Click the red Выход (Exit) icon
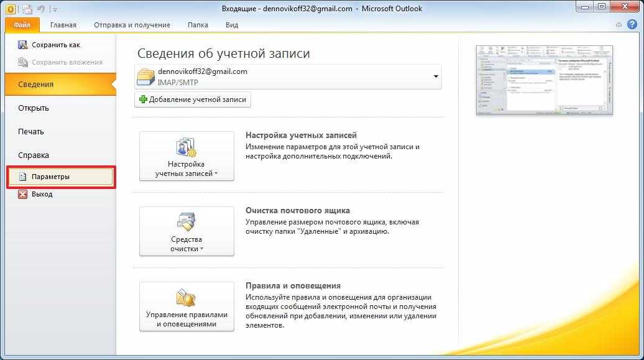644x360 pixels. (x=23, y=194)
